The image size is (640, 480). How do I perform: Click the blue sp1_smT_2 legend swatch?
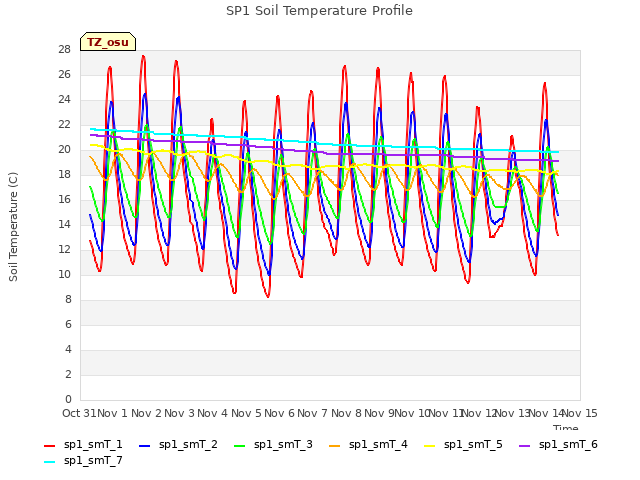(144, 446)
